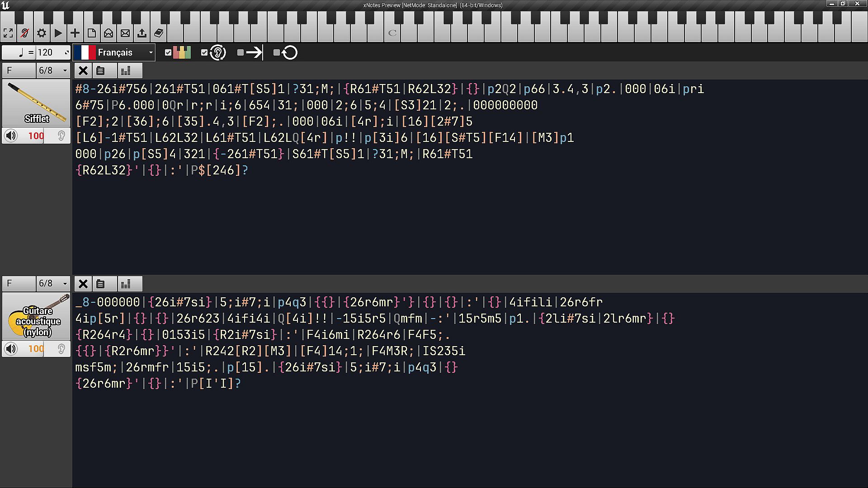Toggle the ear loop listening checkbox

(204, 52)
